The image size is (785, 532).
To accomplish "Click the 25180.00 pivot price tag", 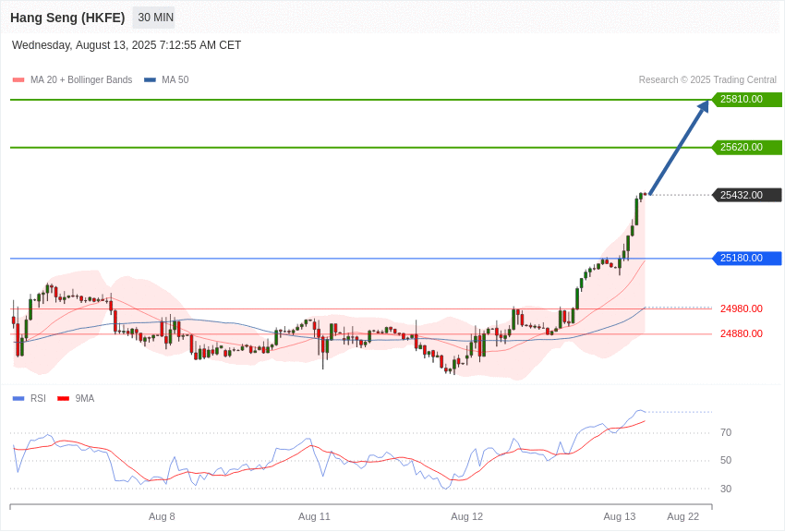I will coord(747,259).
